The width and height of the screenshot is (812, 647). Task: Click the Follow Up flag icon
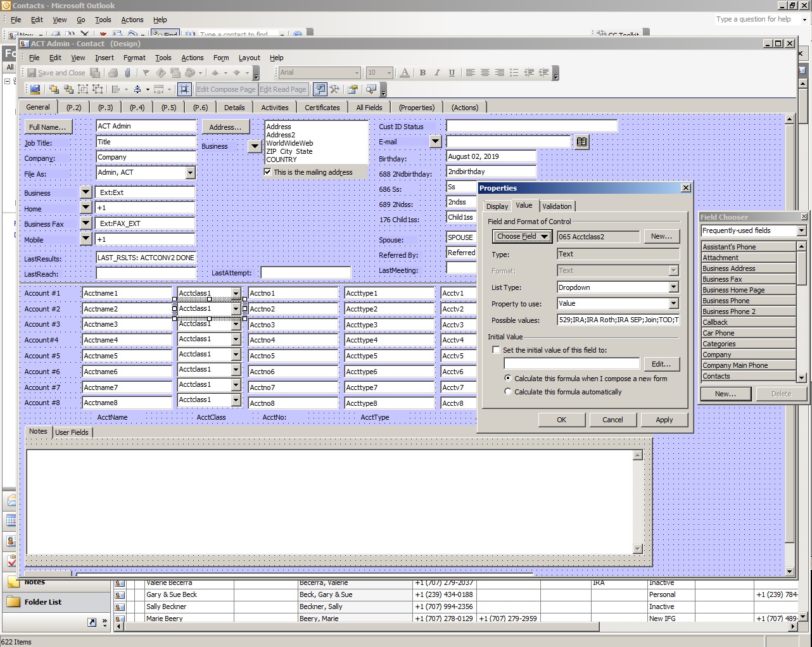[146, 73]
